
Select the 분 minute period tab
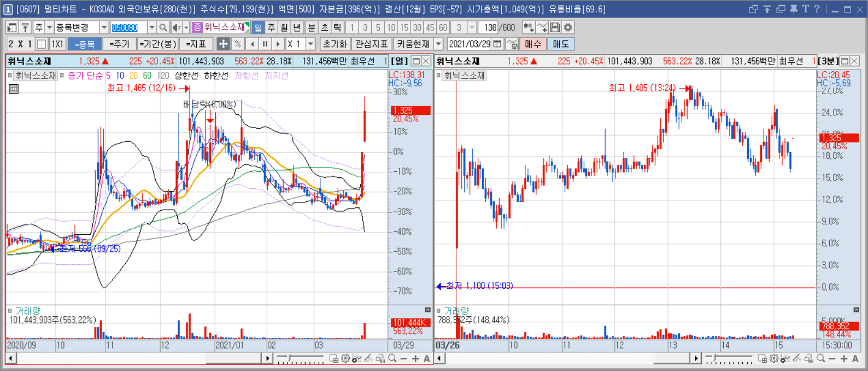pyautogui.click(x=311, y=27)
